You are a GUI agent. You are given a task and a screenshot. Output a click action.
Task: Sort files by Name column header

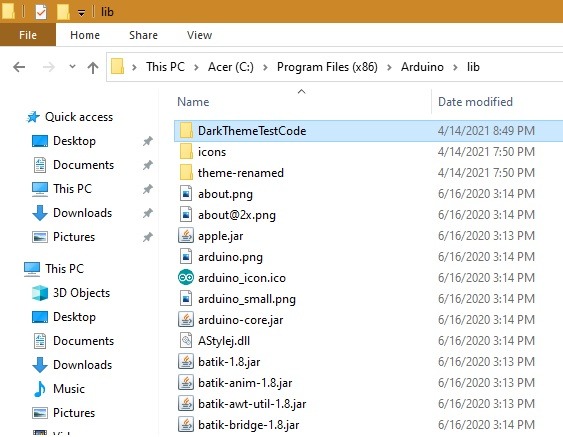(193, 102)
